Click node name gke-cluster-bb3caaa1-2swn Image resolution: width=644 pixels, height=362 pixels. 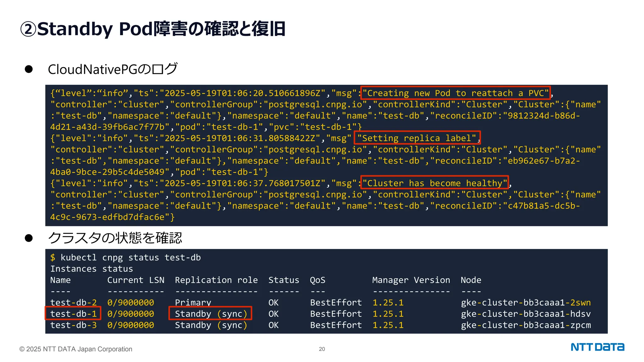coord(525,302)
